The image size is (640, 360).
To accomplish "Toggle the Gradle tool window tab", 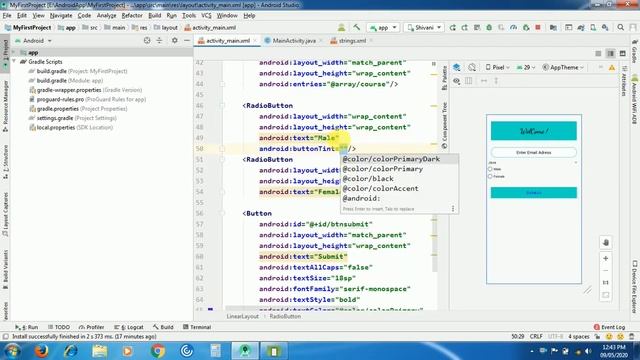I will pos(635,51).
